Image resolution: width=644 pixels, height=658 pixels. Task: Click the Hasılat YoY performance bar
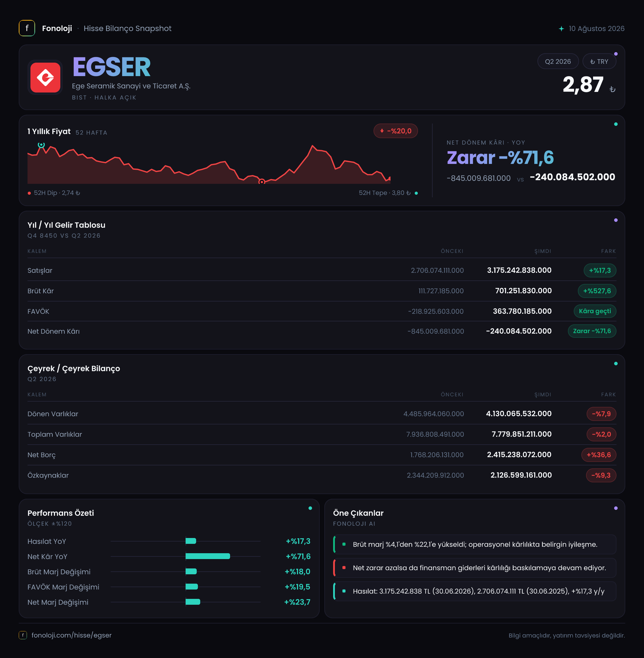click(x=191, y=541)
